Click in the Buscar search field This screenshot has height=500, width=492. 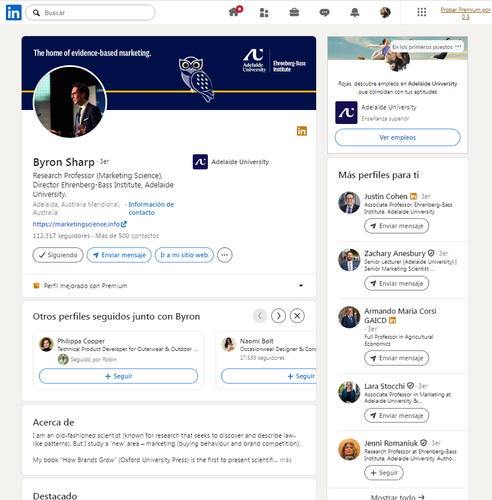pyautogui.click(x=90, y=13)
